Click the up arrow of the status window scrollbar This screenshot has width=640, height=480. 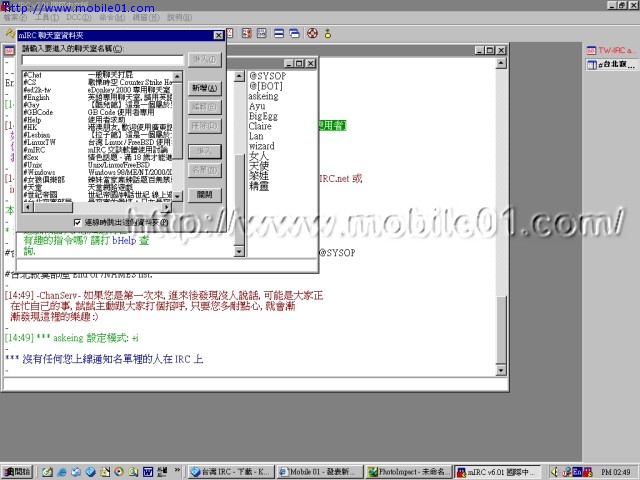(501, 63)
